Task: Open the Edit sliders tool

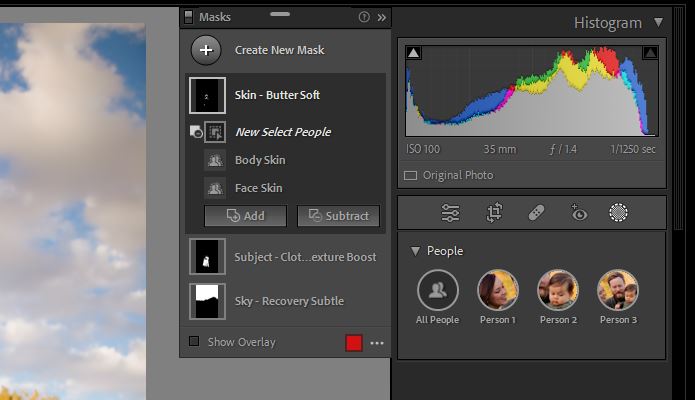Action: pos(451,212)
